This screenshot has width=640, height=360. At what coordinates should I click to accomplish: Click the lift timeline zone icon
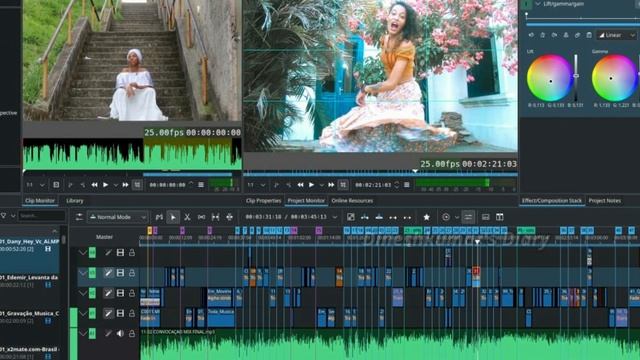pyautogui.click(x=407, y=217)
